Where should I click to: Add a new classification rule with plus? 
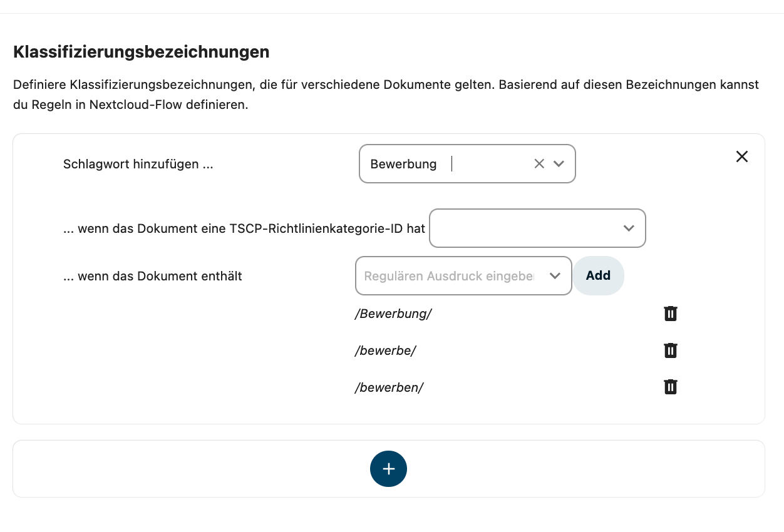[x=388, y=469]
